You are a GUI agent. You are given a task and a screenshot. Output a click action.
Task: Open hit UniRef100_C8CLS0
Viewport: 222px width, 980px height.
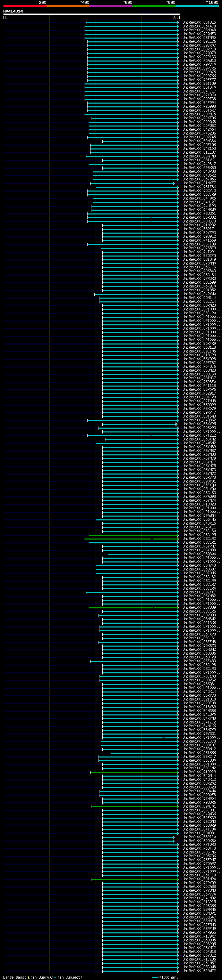[199, 531]
